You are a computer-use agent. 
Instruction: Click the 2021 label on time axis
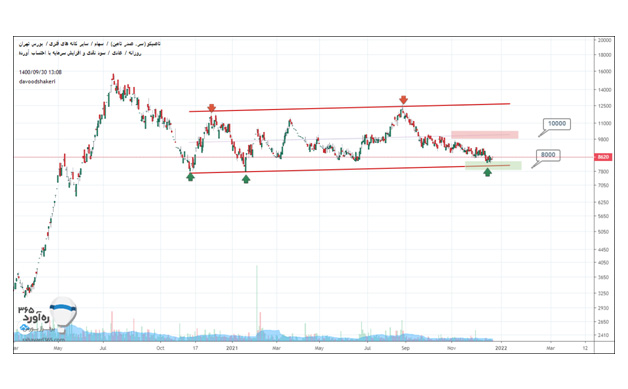232,348
